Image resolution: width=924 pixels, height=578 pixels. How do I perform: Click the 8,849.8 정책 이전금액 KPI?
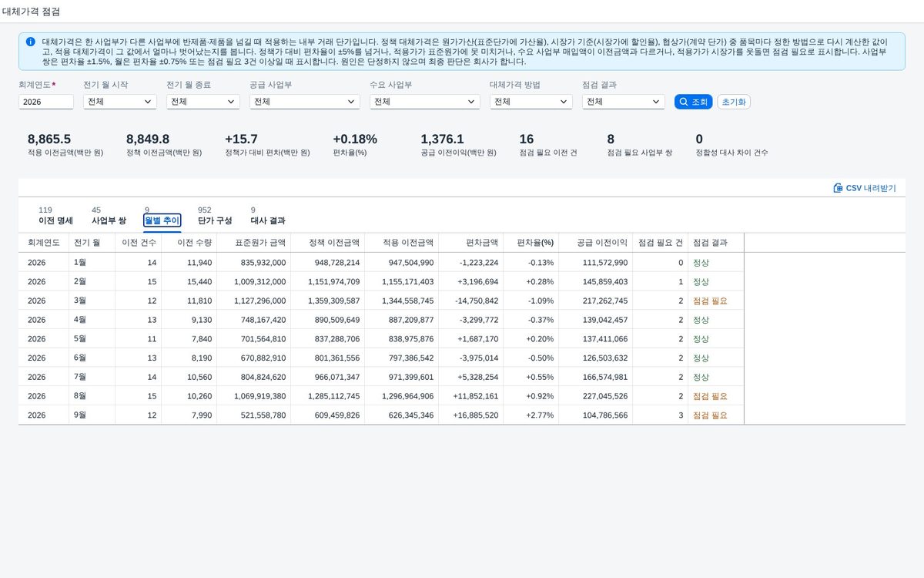164,145
